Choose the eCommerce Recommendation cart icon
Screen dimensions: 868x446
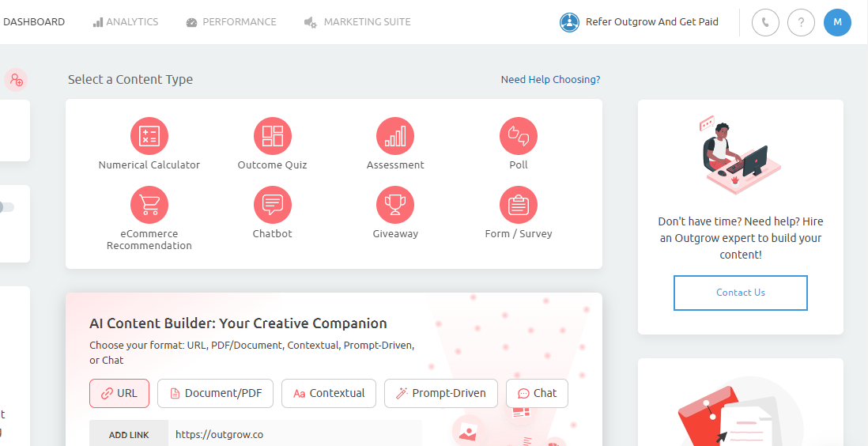pyautogui.click(x=149, y=205)
